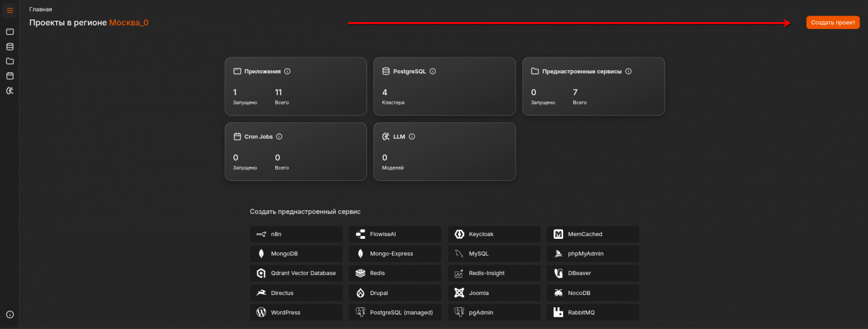Click the info icon at sidebar bottom
Image resolution: width=868 pixels, height=329 pixels.
click(9, 315)
